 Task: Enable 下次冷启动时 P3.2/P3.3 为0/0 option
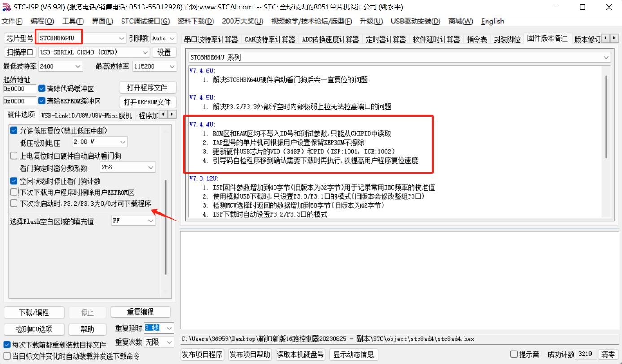tap(14, 203)
